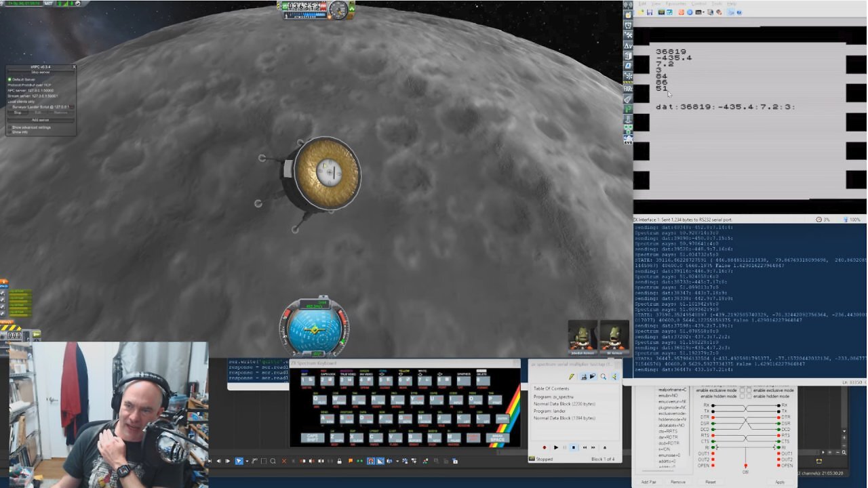Open the Control menu in the emulator
Viewport: 868px width, 488px height.
[698, 3]
